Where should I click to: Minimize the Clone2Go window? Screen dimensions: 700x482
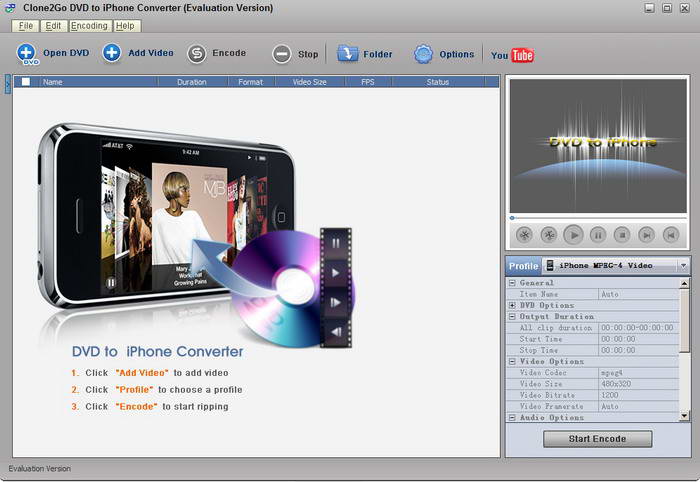pyautogui.click(x=649, y=8)
